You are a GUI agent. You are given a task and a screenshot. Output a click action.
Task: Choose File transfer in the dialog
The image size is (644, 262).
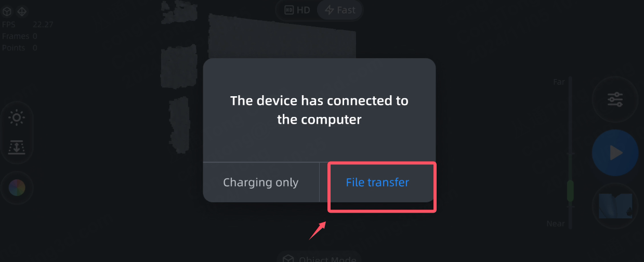point(377,182)
